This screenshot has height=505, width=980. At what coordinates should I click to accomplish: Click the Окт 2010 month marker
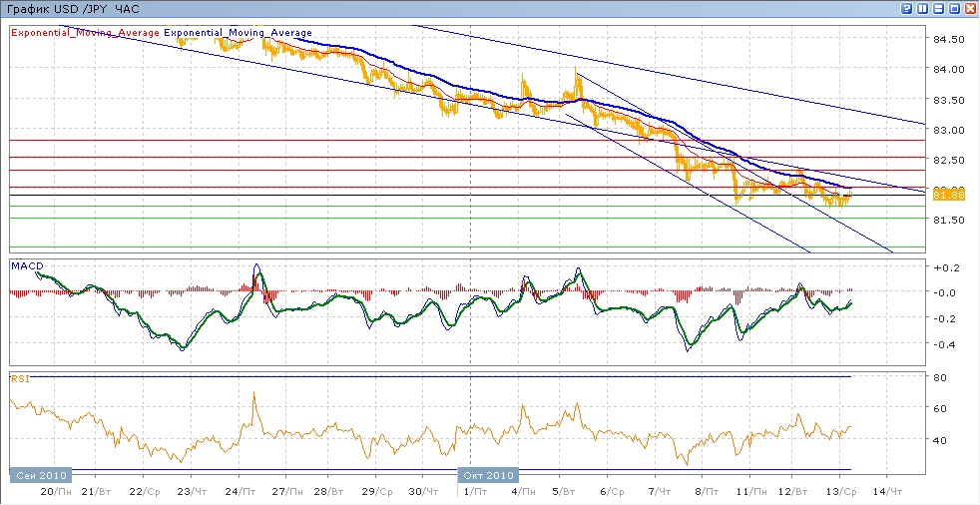click(489, 475)
